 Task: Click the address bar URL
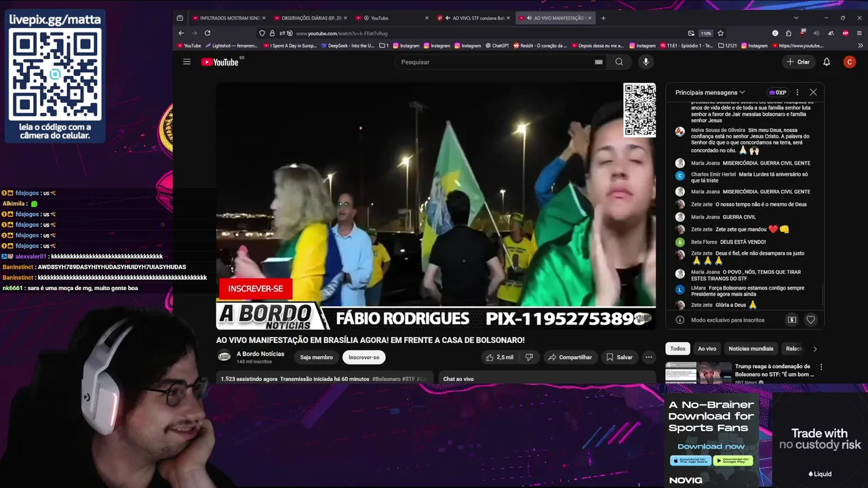(x=342, y=33)
